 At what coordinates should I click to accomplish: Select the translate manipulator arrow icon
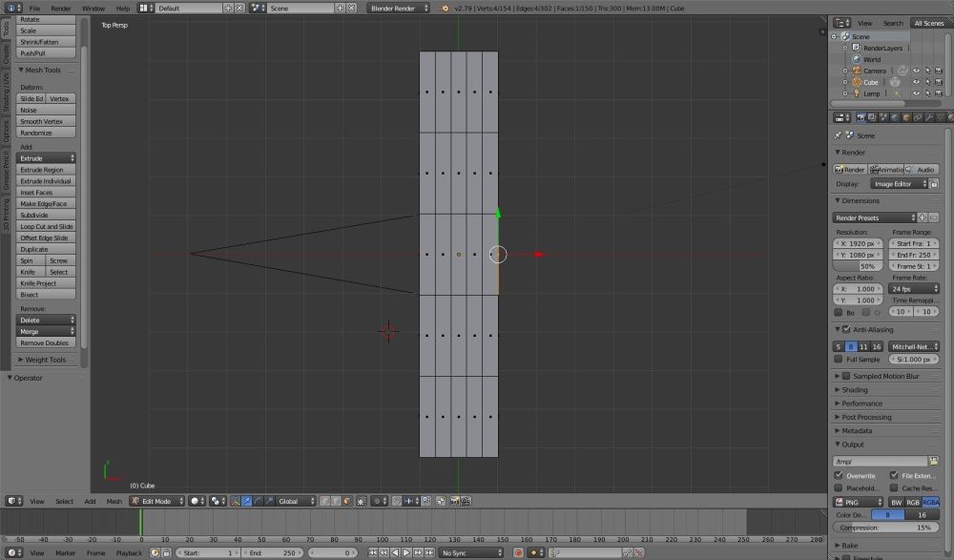point(246,501)
